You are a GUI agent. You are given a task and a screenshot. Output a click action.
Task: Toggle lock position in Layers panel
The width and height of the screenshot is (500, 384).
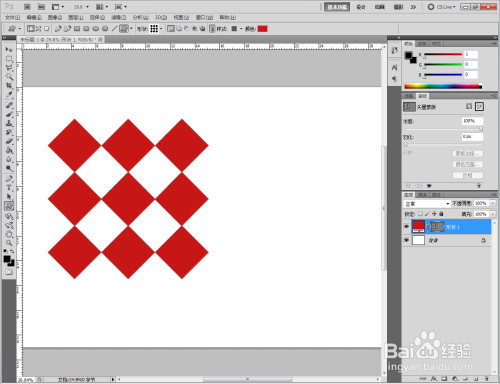click(434, 214)
